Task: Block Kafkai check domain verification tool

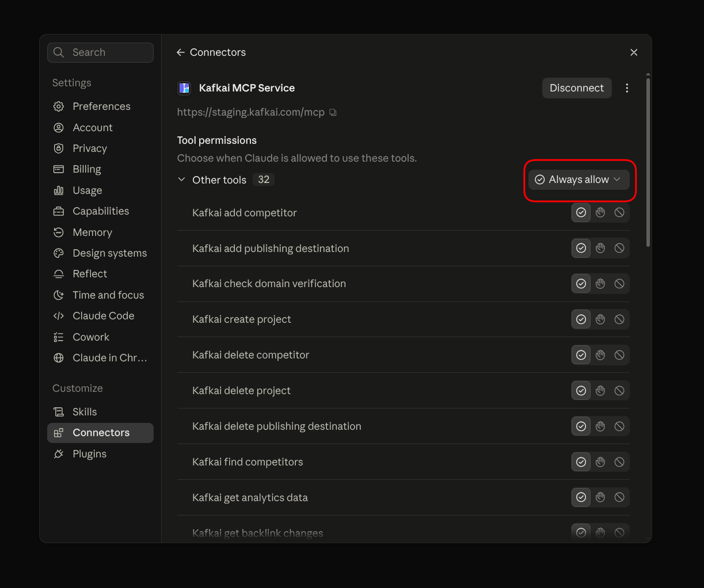Action: pos(619,284)
